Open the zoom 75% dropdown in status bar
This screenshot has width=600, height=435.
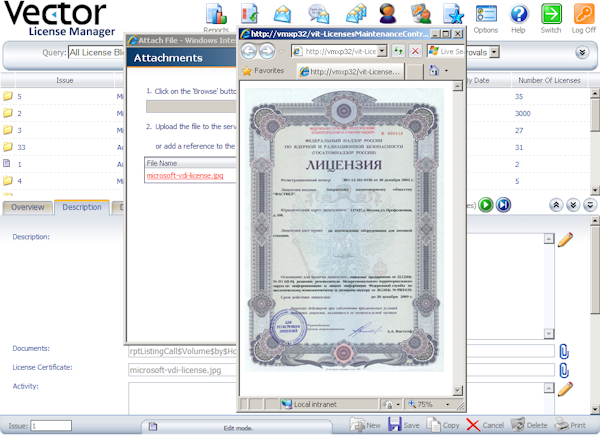click(447, 404)
